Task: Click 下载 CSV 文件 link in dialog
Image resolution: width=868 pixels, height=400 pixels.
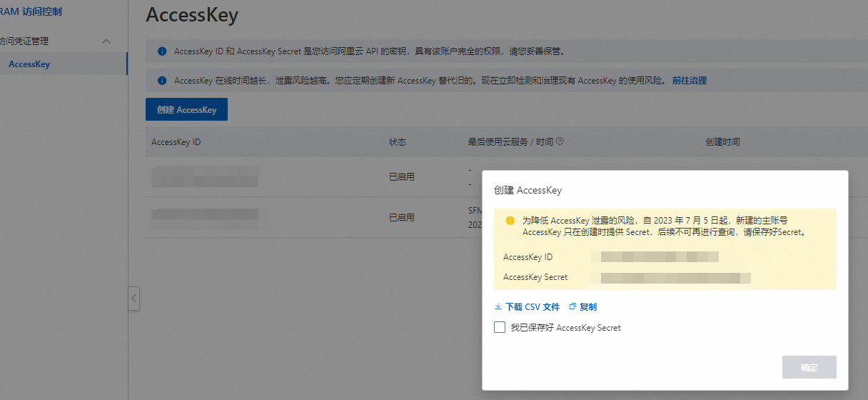Action: 533,307
